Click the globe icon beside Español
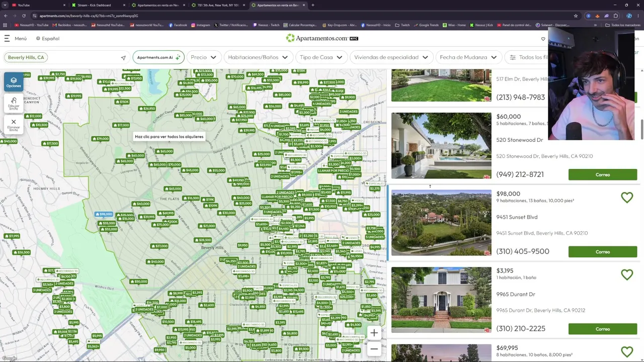The height and width of the screenshot is (362, 644). [x=38, y=38]
